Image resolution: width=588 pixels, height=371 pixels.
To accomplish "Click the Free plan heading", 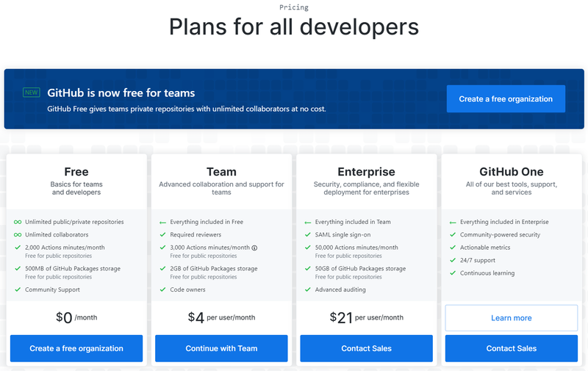I will click(76, 172).
